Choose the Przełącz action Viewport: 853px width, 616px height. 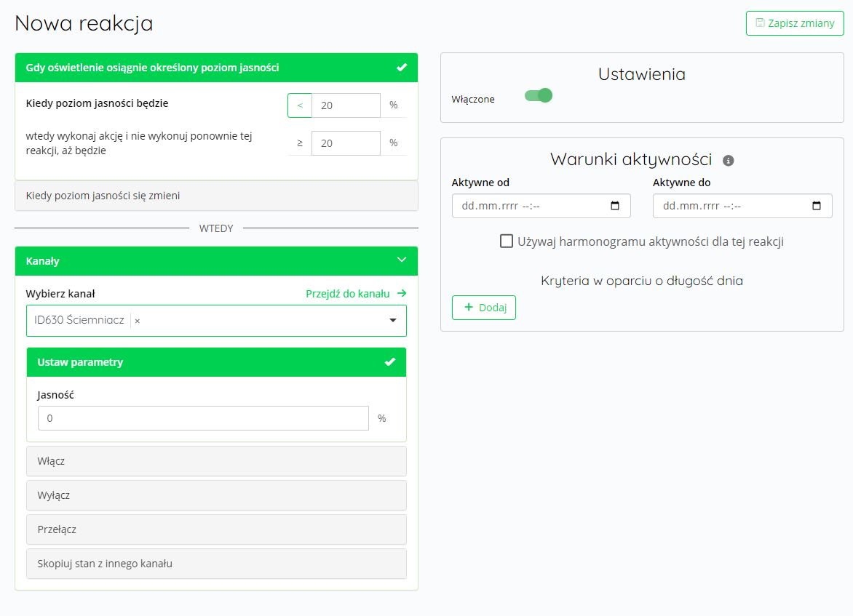click(x=216, y=529)
